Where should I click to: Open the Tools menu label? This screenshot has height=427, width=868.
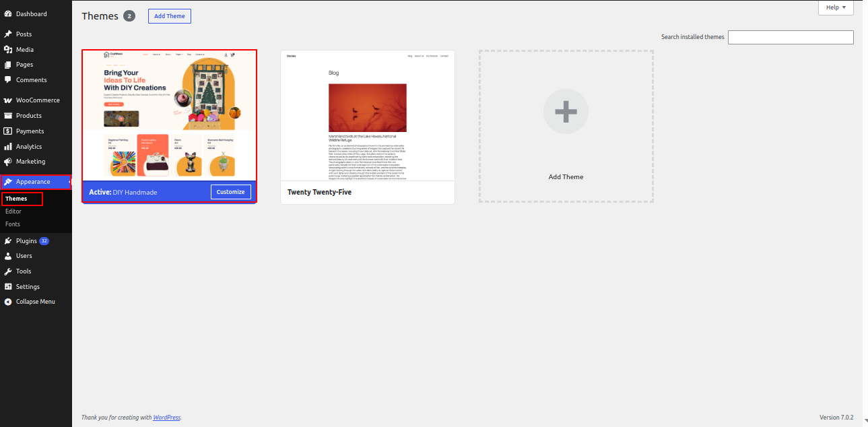[24, 271]
